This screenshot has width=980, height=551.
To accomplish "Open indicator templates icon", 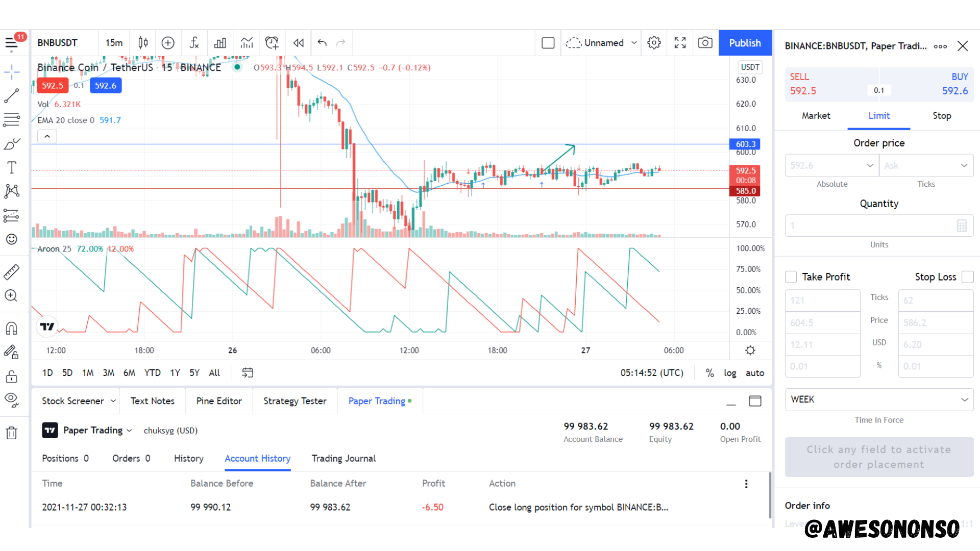I will point(247,43).
